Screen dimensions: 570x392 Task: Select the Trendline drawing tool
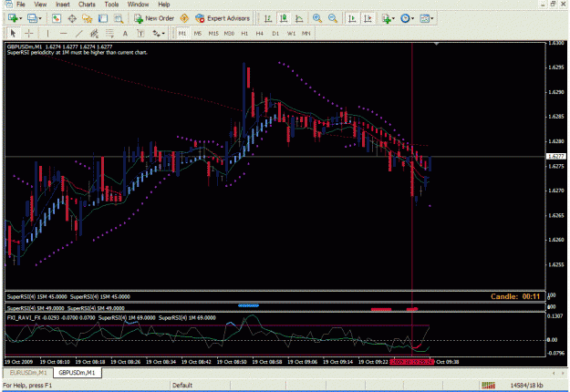pos(78,34)
